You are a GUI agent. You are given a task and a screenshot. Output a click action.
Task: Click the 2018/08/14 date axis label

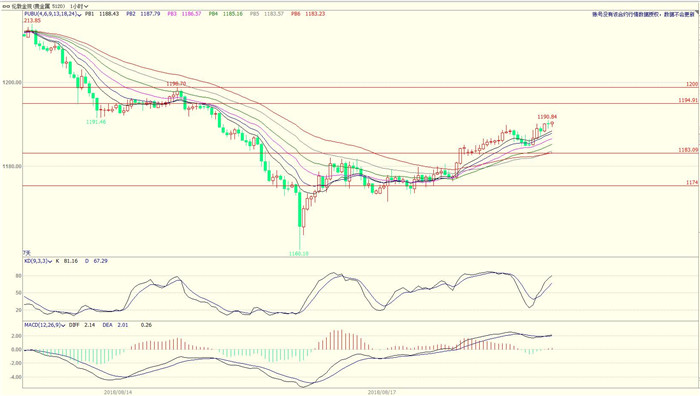(118, 392)
